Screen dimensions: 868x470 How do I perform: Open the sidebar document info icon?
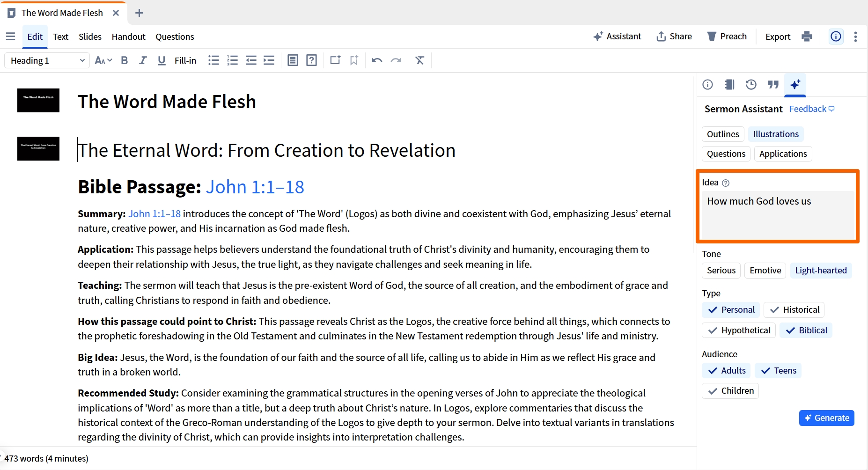click(x=708, y=85)
